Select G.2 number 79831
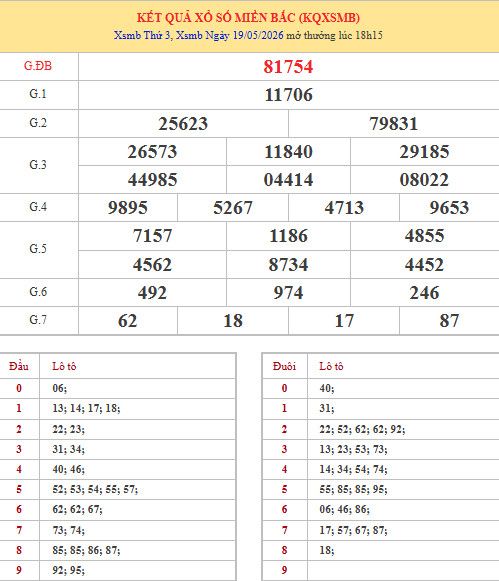Image resolution: width=499 pixels, height=581 pixels. click(x=393, y=124)
